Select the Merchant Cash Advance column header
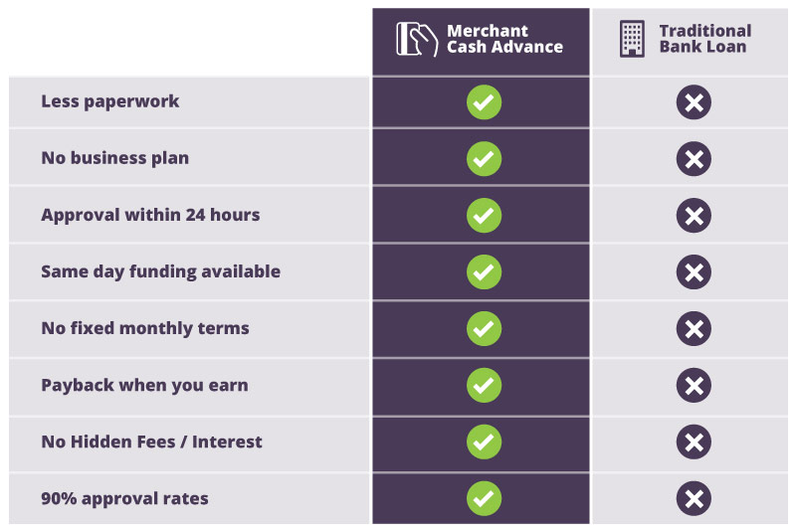This screenshot has width=796, height=532. click(481, 42)
